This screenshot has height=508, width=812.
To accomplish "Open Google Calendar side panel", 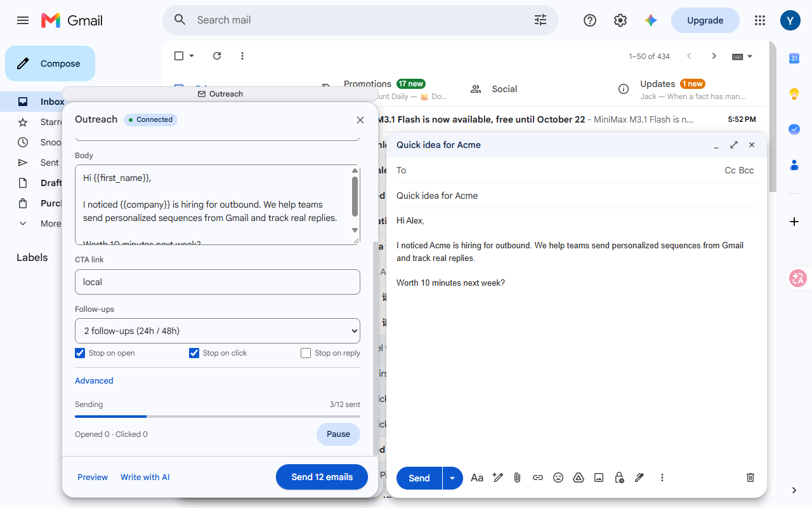I will (x=794, y=58).
